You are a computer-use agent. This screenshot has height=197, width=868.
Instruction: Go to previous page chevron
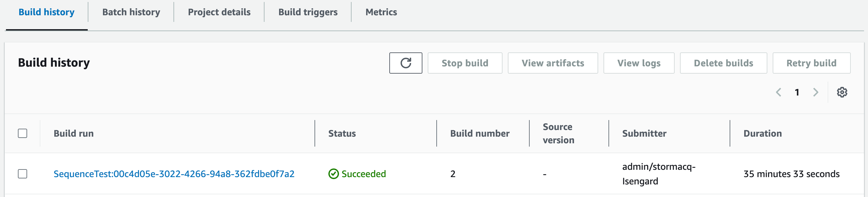coord(778,92)
